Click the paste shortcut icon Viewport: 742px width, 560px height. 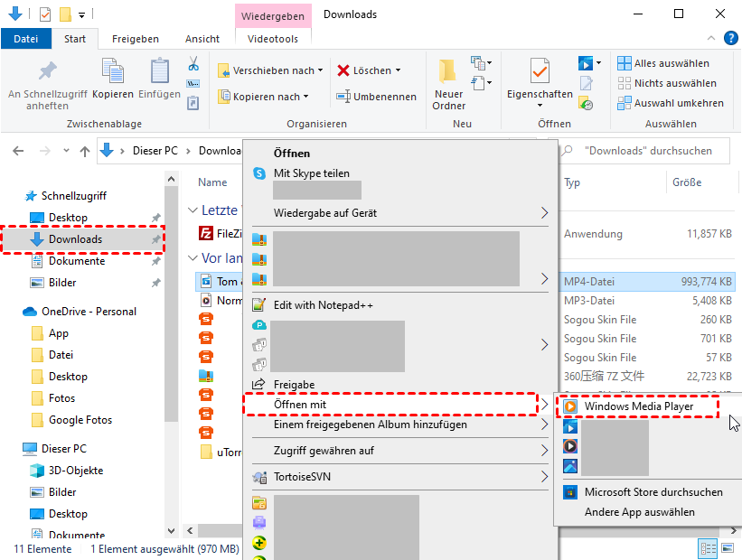coord(193,103)
